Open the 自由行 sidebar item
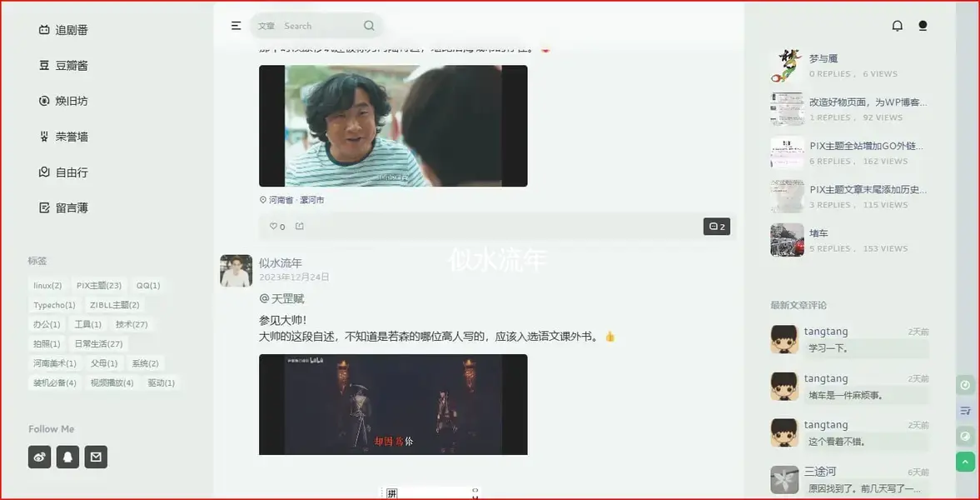 63,172
